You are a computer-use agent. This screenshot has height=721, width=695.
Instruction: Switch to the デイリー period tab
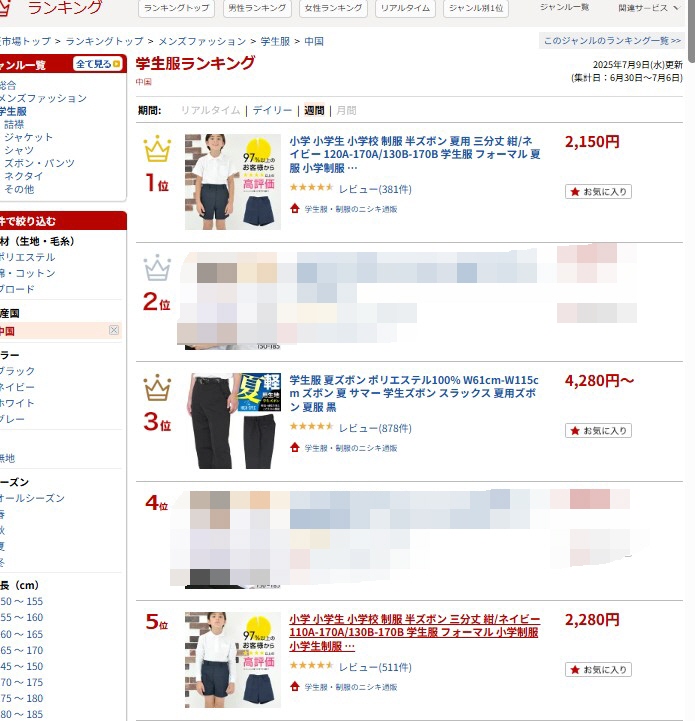click(272, 110)
